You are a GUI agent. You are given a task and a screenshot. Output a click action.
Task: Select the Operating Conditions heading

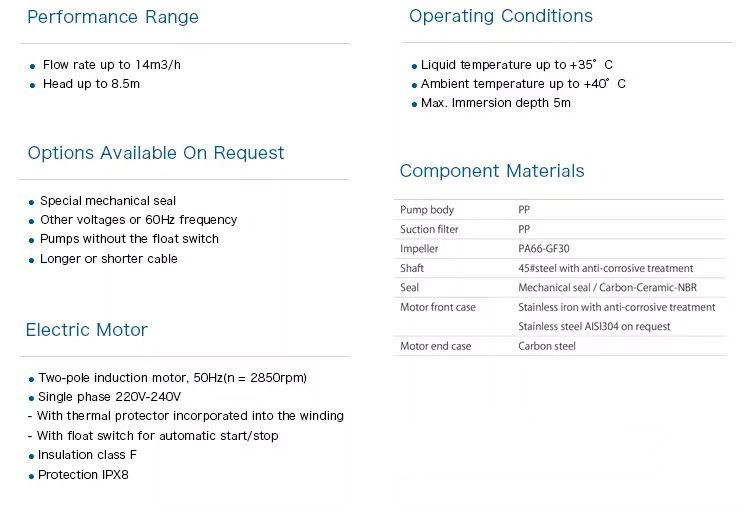pyautogui.click(x=500, y=16)
